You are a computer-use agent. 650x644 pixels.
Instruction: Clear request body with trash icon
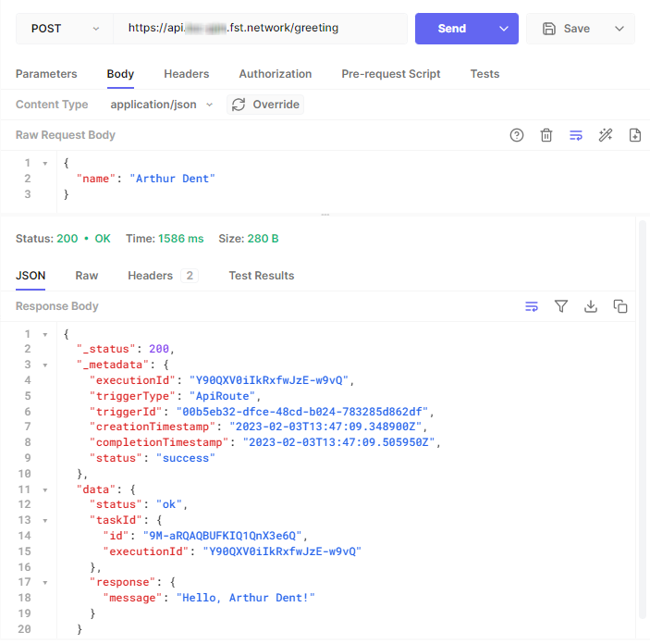click(546, 135)
